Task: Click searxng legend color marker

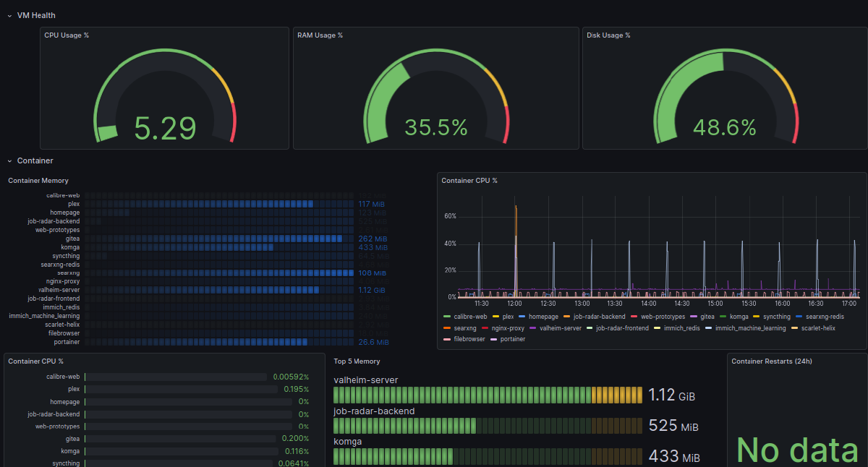Action: tap(447, 328)
